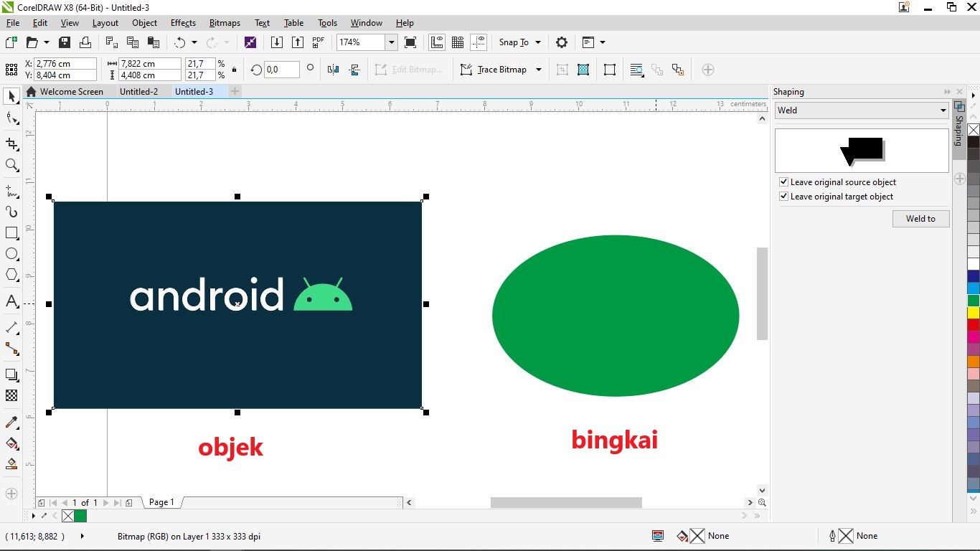This screenshot has height=551, width=980.
Task: Uncheck Leave original target object
Action: point(783,197)
